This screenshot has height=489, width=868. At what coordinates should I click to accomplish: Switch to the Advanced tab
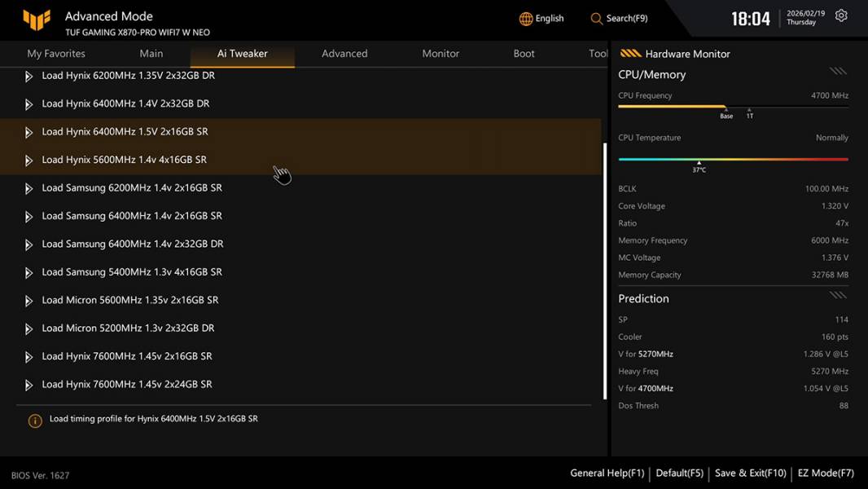[344, 54]
